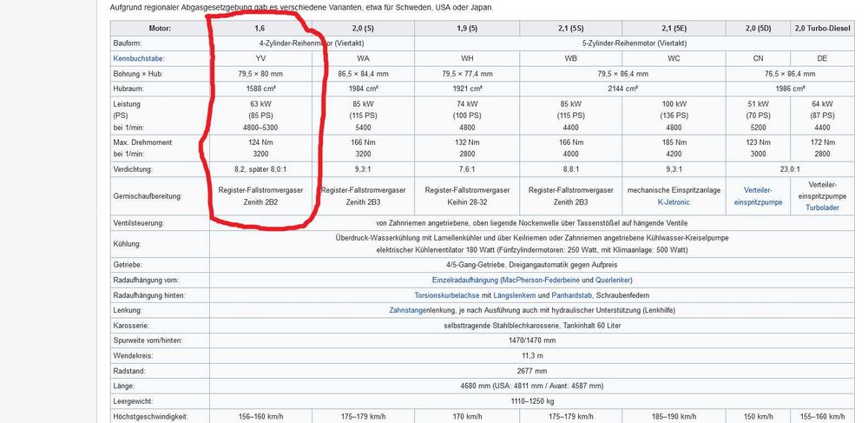Select the 2,0 Turbo-Diesel column header

click(822, 29)
